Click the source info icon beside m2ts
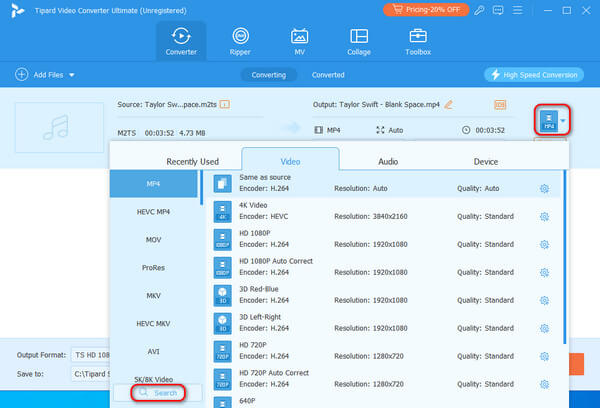 point(225,104)
